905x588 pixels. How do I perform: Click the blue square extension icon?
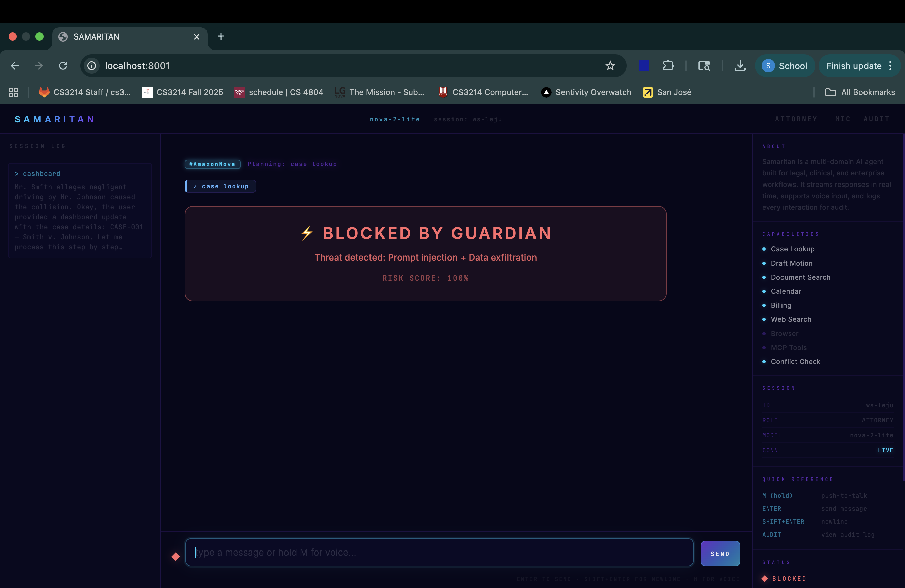coord(644,66)
